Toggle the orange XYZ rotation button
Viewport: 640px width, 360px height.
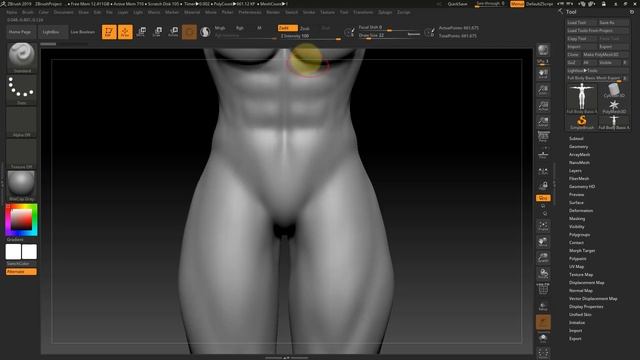tap(543, 198)
